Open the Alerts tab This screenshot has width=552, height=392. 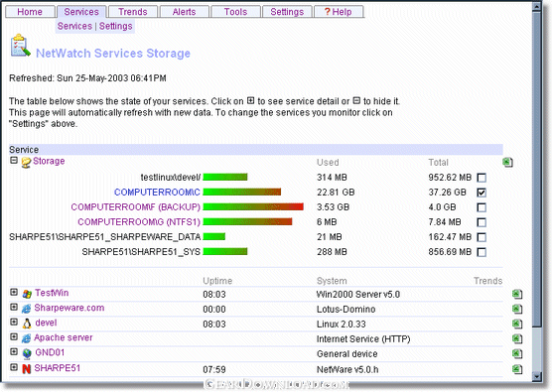(184, 12)
